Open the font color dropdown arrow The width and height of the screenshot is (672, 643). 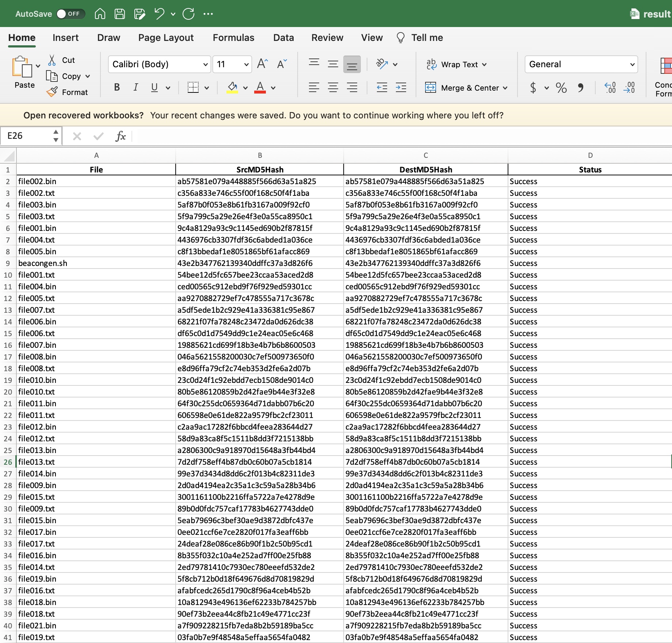tap(273, 88)
